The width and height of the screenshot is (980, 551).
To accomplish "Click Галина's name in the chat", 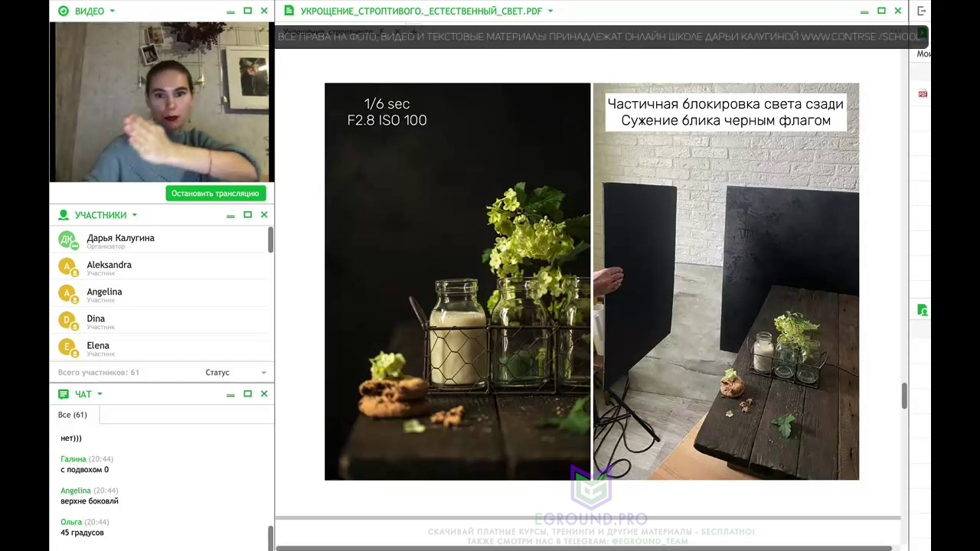I will [x=73, y=459].
